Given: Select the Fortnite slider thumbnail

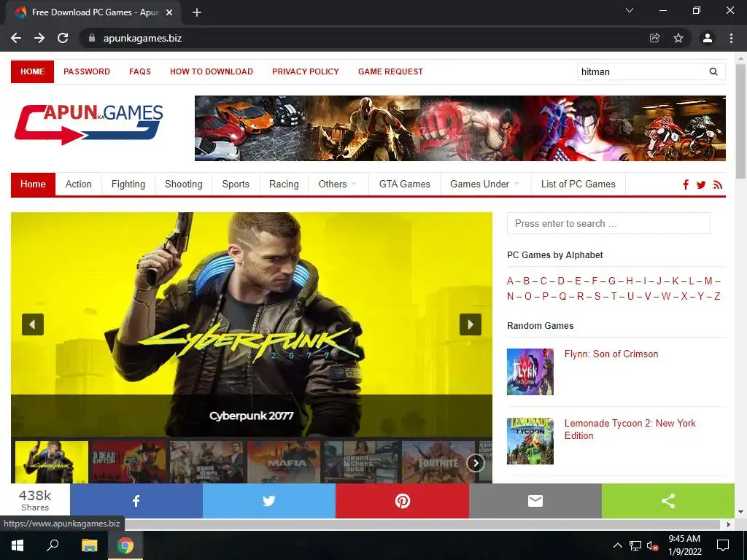Looking at the screenshot, I should [438, 462].
